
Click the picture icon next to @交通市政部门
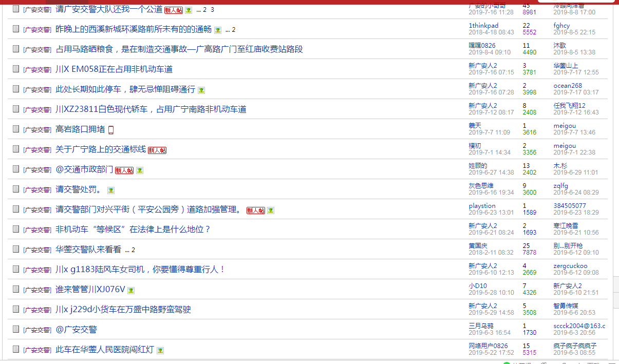coord(140,170)
